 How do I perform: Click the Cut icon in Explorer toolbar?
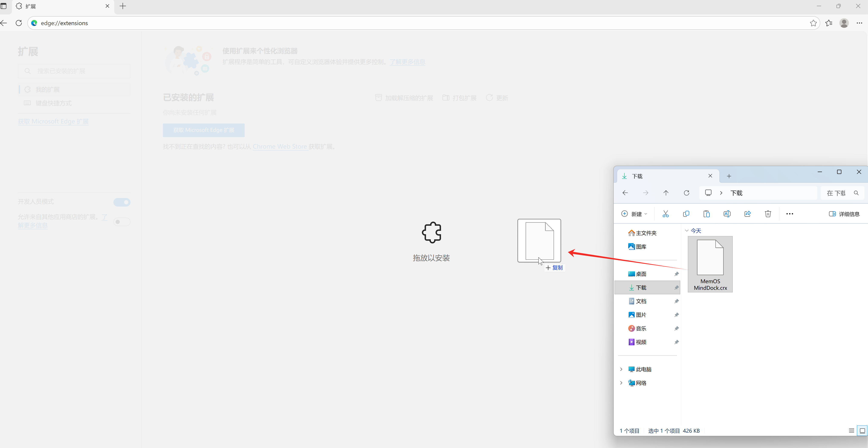tap(665, 214)
